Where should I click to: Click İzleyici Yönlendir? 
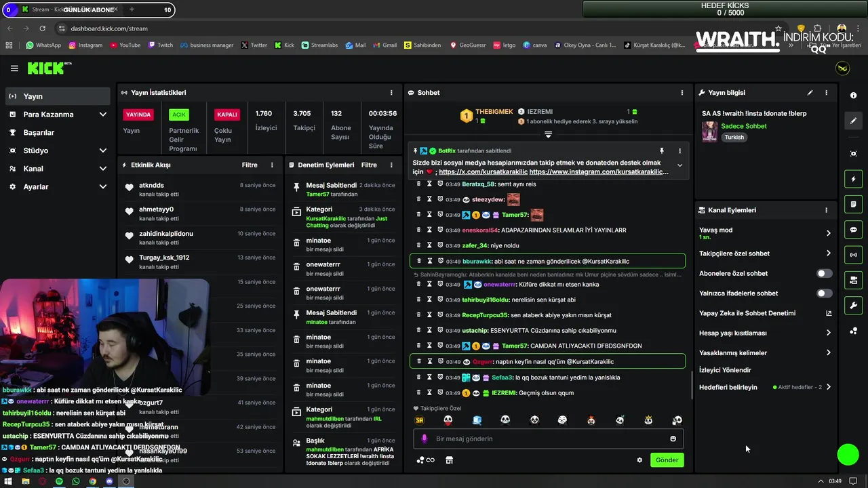725,370
